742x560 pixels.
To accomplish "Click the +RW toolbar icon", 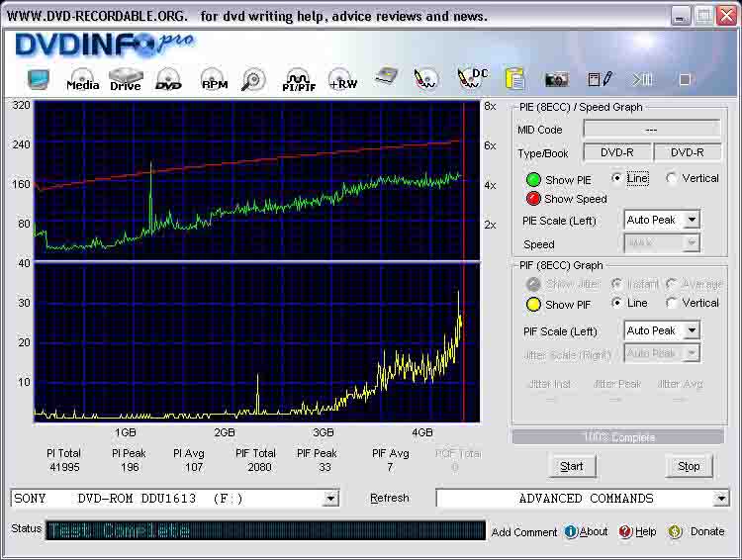I will point(342,80).
